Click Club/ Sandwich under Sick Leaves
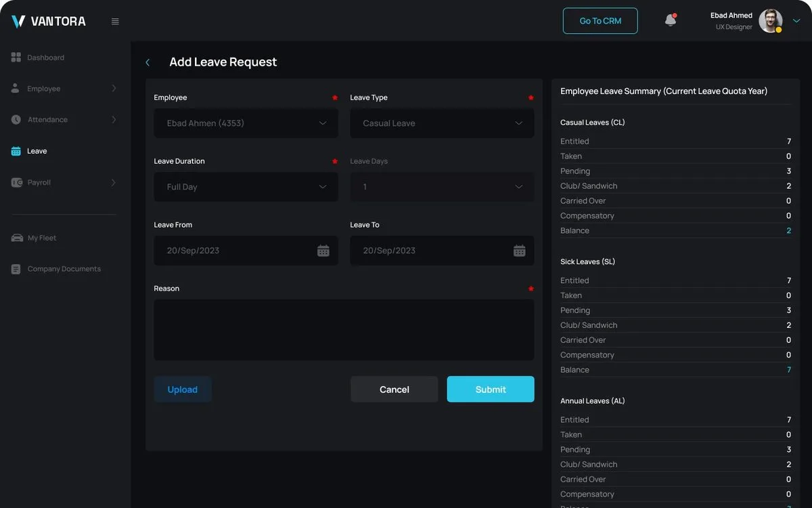Viewport: 812px width, 508px height. click(589, 325)
